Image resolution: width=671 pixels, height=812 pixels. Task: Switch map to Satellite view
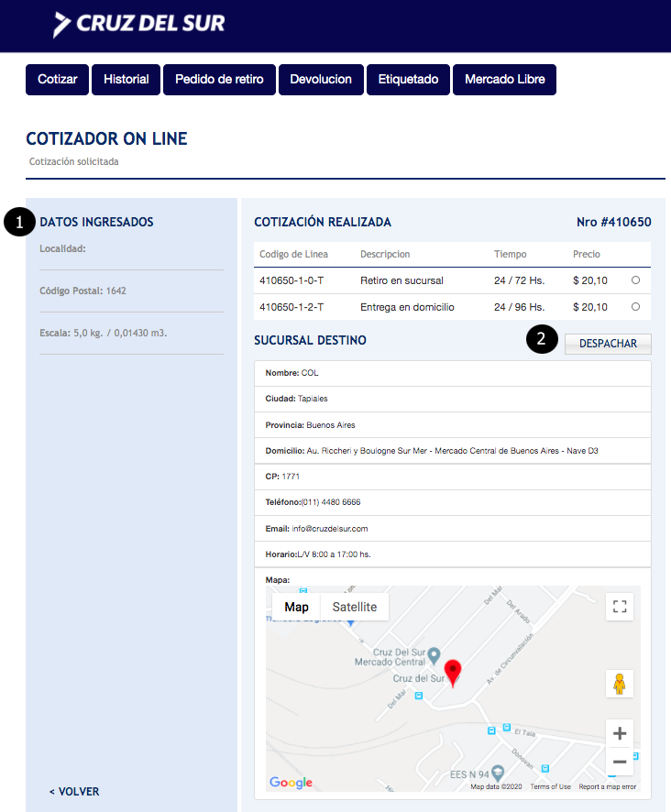[354, 607]
